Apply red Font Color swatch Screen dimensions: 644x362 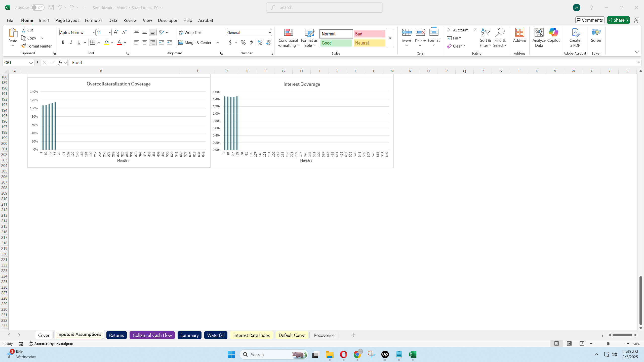click(119, 42)
